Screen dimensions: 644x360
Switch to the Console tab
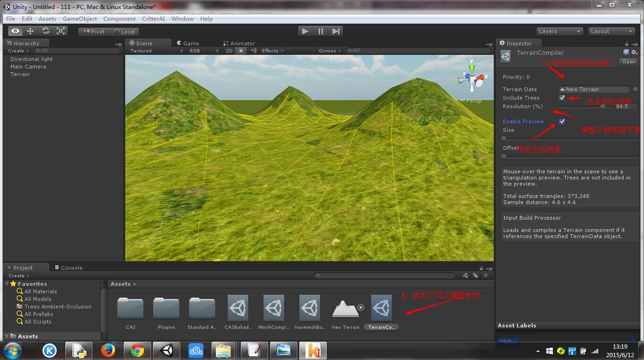point(68,267)
